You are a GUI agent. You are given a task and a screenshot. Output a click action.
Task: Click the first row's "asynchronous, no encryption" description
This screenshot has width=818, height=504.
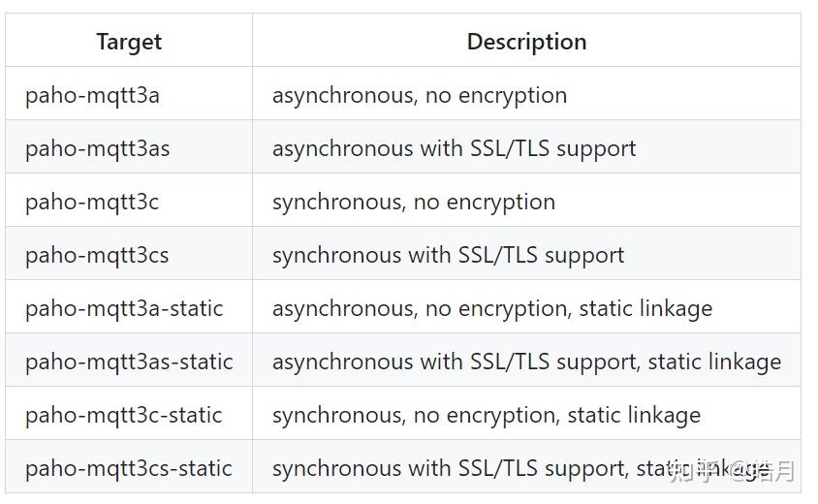(x=420, y=95)
